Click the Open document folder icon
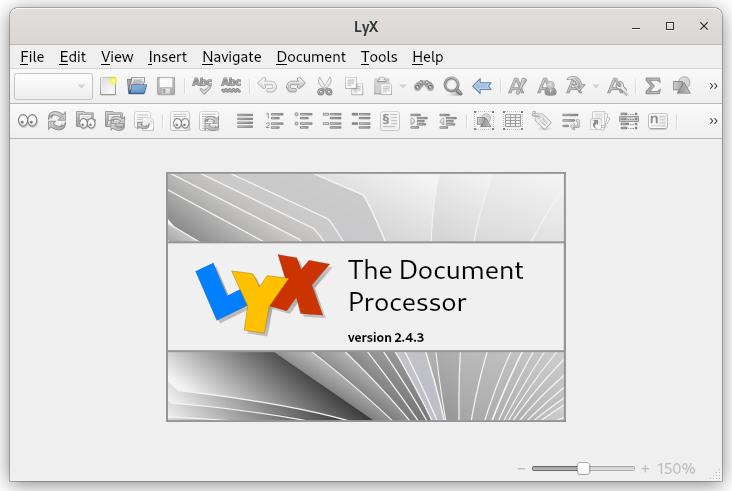 pos(137,86)
